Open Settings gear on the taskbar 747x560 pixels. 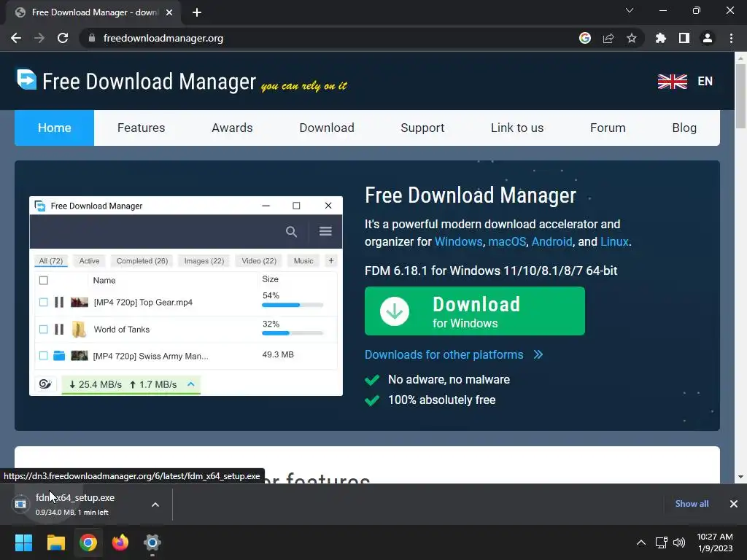tap(152, 542)
